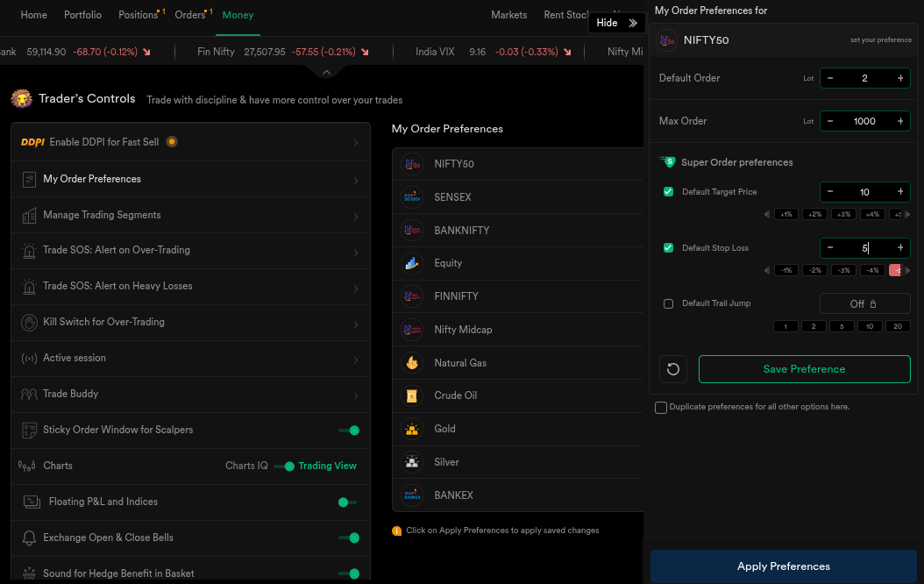Toggle Sticky Order Window for Scalpers
924x584 pixels.
(x=348, y=430)
